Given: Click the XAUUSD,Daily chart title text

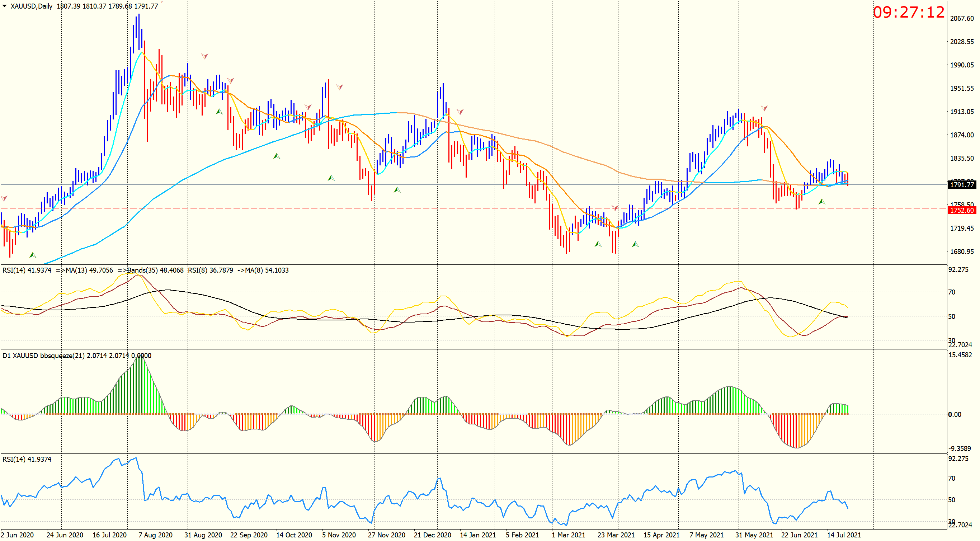Looking at the screenshot, I should coord(31,6).
